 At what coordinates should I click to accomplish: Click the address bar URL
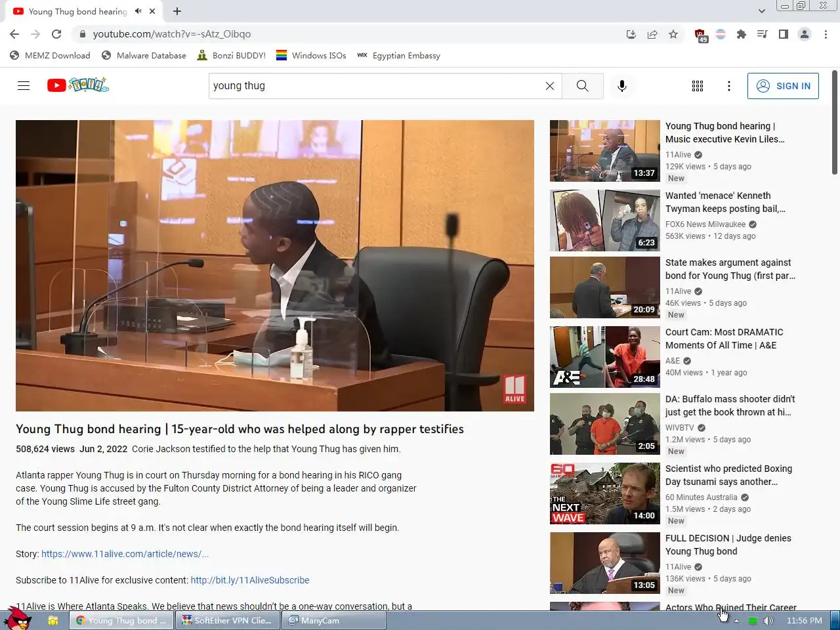click(x=172, y=34)
